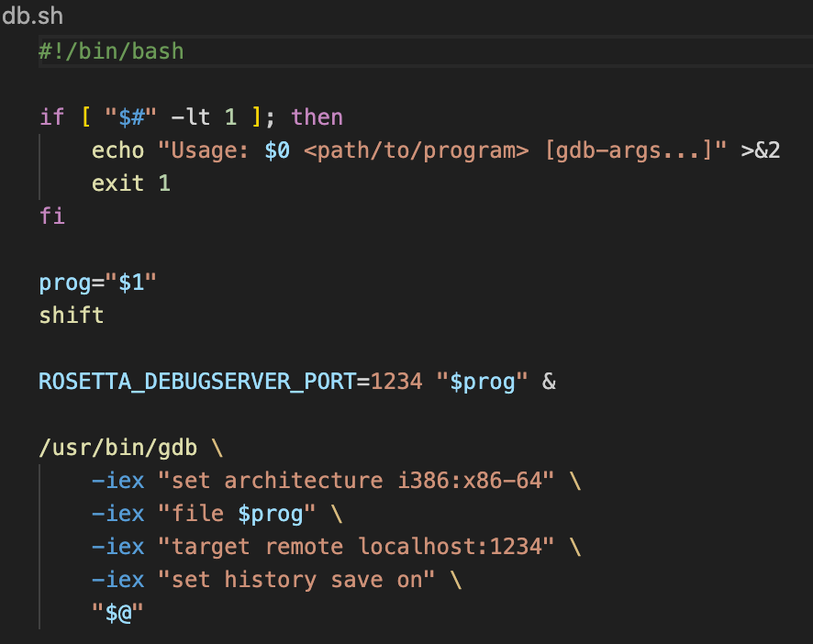Click the then keyword
813x644 pixels.
click(316, 117)
